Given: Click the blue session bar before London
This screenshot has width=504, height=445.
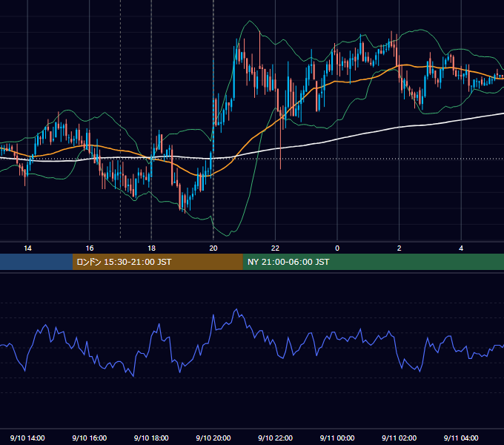Looking at the screenshot, I should click(x=36, y=262).
